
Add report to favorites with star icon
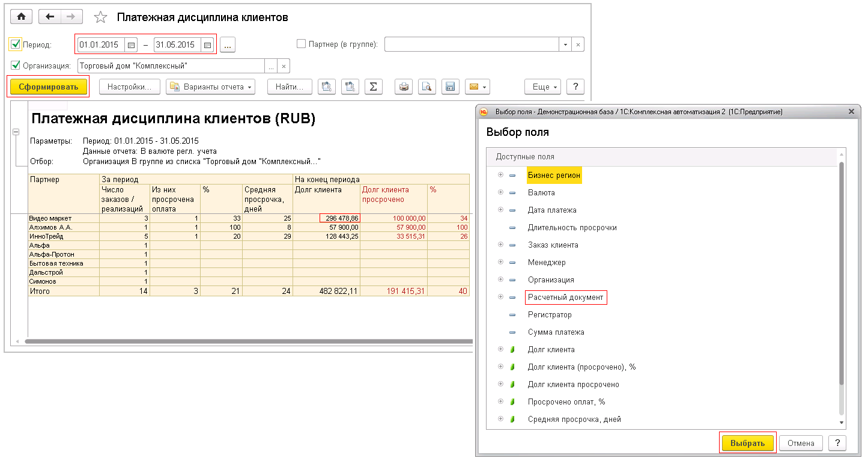coord(101,17)
